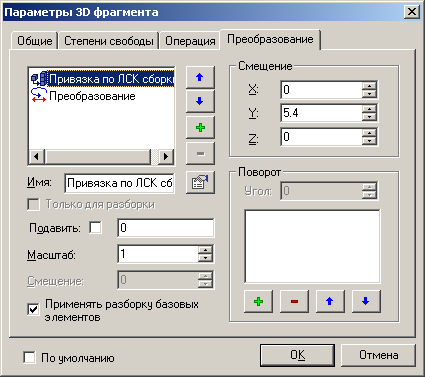Confirm with the OK button

tap(297, 355)
